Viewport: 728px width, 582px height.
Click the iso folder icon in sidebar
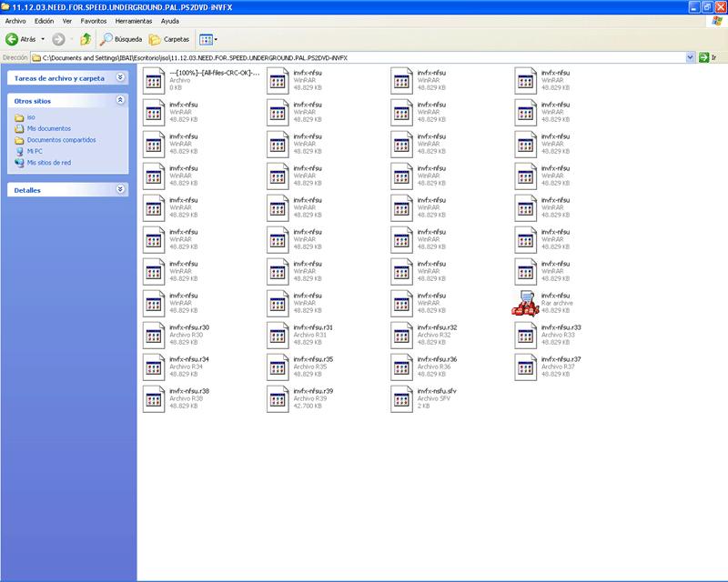(19, 117)
